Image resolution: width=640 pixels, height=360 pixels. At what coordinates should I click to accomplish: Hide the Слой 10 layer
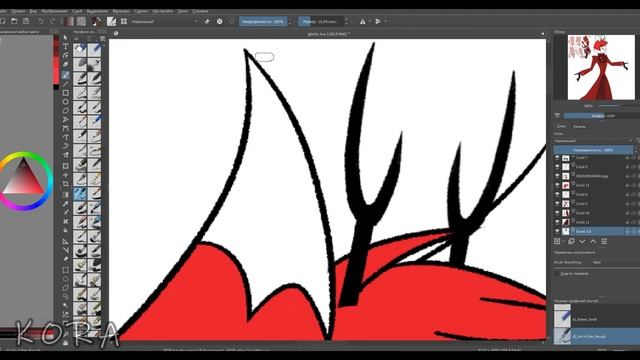(x=557, y=213)
